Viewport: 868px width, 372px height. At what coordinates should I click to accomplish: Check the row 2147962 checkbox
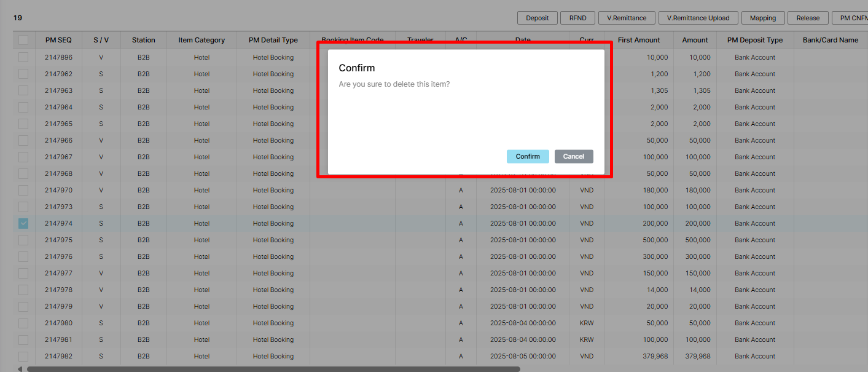pos(23,74)
